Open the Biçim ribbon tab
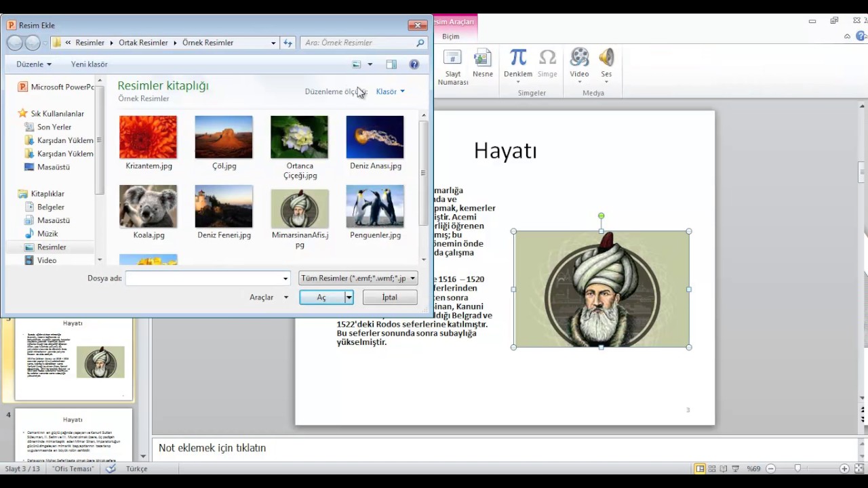The width and height of the screenshot is (868, 488). 451,37
